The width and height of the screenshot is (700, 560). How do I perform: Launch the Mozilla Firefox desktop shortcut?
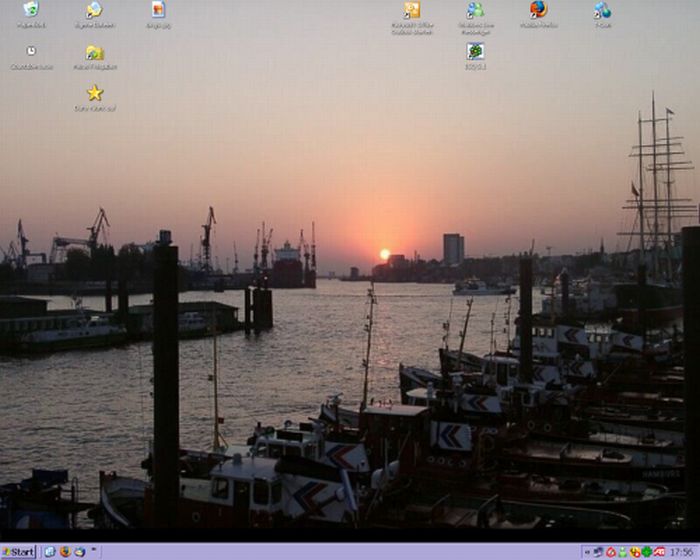(538, 11)
